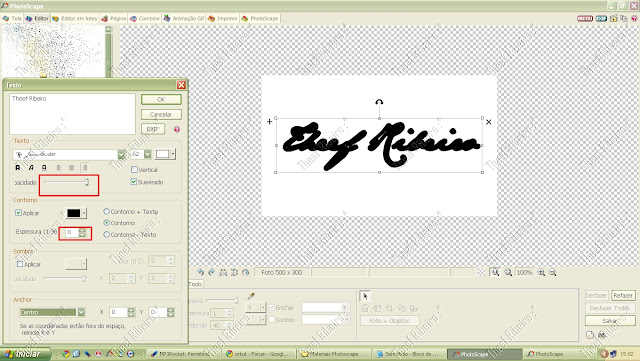Viewport: 640px width, 361px height.
Task: Click the copy pages icon in top toolbar
Action: tap(624, 18)
